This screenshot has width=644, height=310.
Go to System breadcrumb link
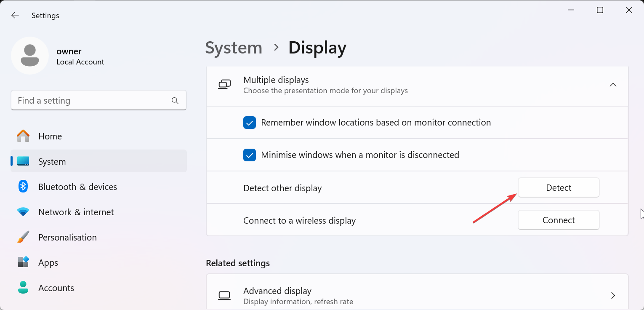point(234,48)
